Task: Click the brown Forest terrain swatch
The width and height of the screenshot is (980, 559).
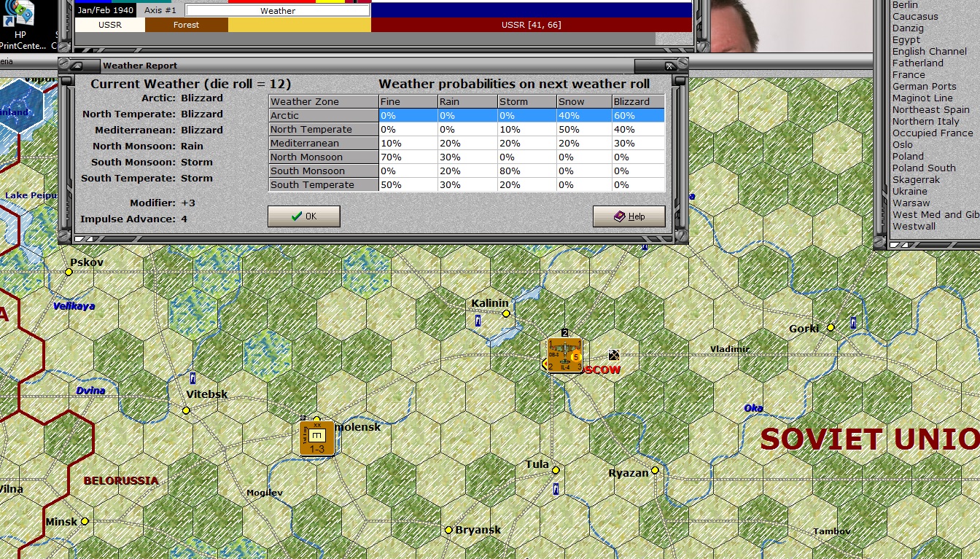Action: click(186, 25)
